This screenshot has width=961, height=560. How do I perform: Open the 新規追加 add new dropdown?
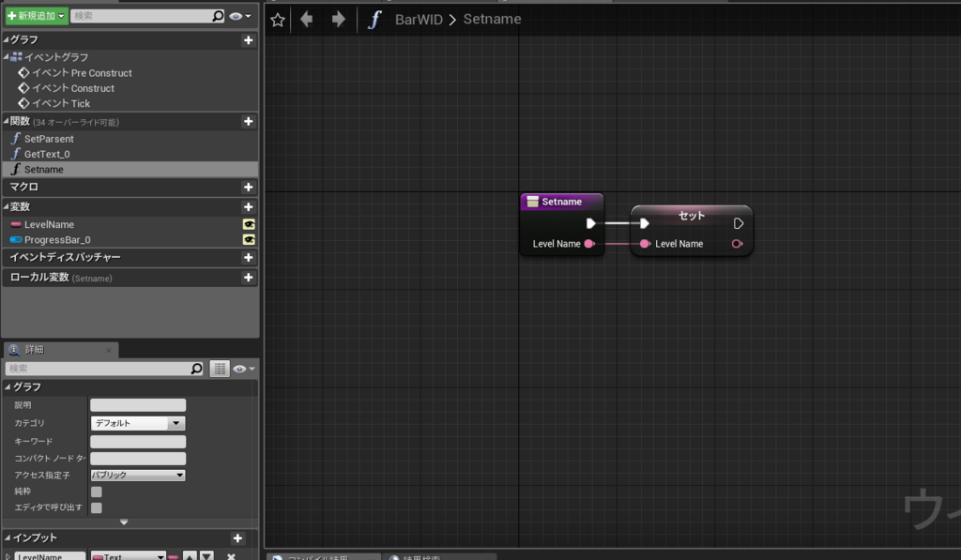pos(37,16)
